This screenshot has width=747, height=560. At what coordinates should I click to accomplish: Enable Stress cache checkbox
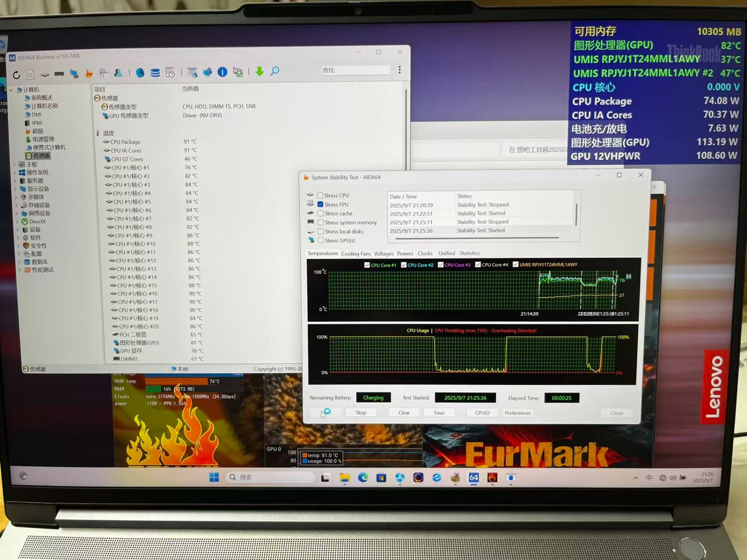pos(321,213)
